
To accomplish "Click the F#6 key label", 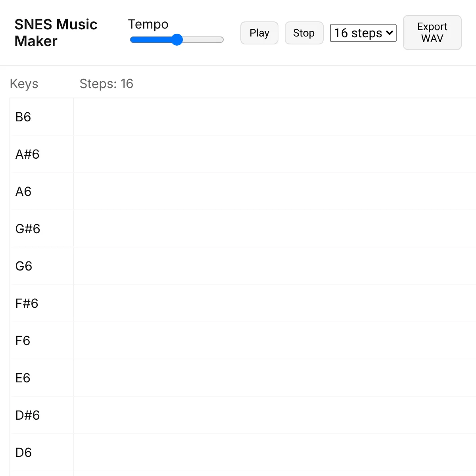I will [27, 303].
